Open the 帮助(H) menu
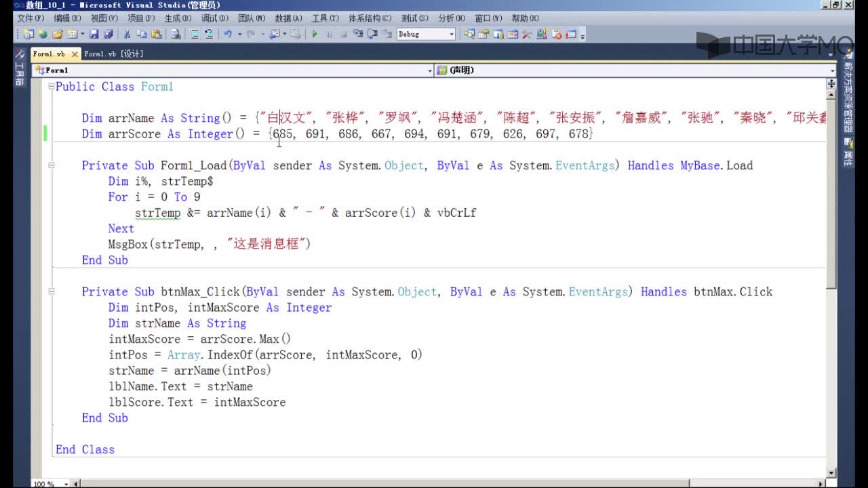The height and width of the screenshot is (488, 868). (525, 18)
